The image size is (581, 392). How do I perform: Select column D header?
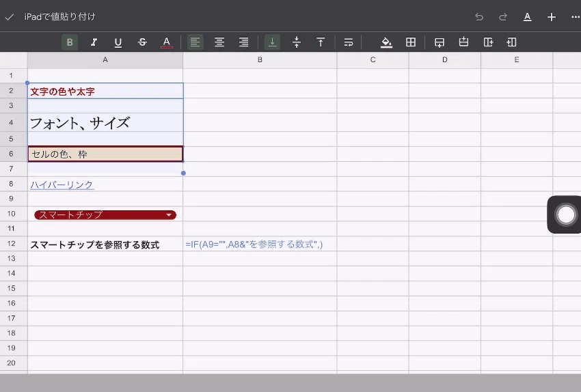[445, 60]
